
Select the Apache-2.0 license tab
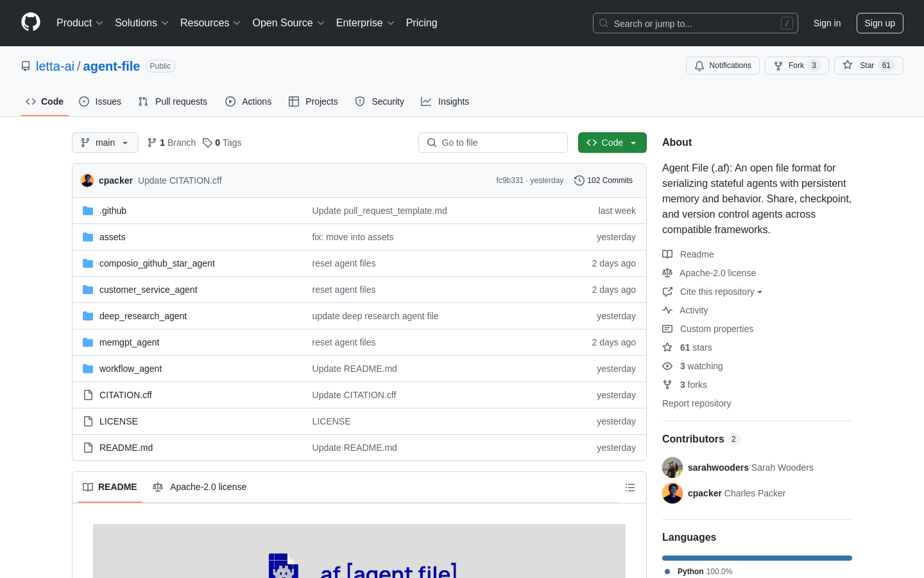[200, 487]
